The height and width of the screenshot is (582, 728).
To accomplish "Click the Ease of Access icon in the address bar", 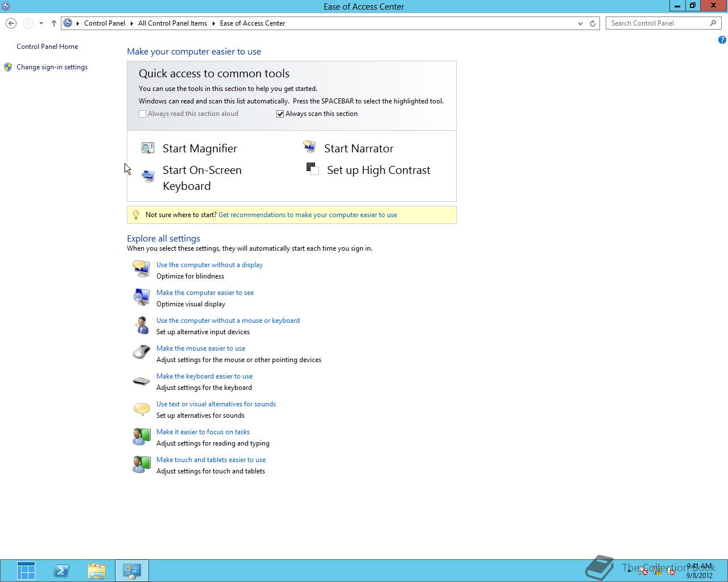I will pos(68,23).
